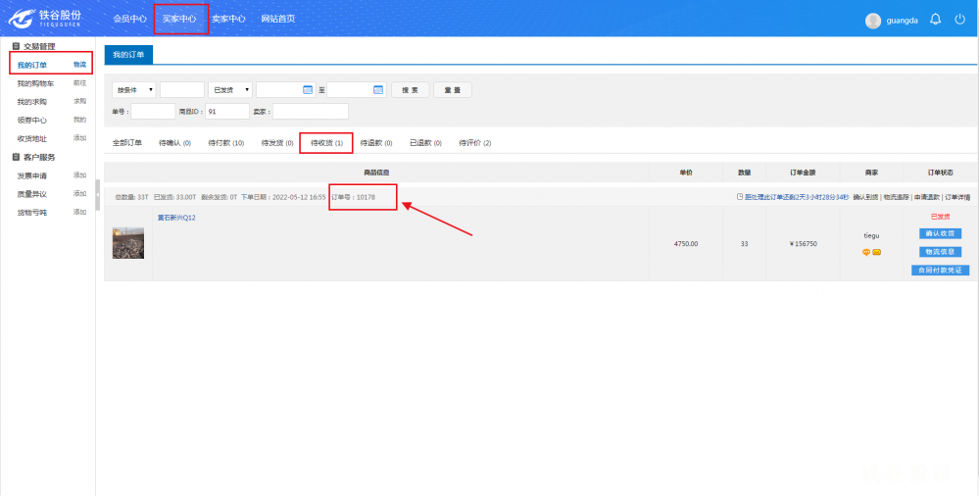Open the 黄石新兴Q12 product link
980x496 pixels.
coord(176,218)
